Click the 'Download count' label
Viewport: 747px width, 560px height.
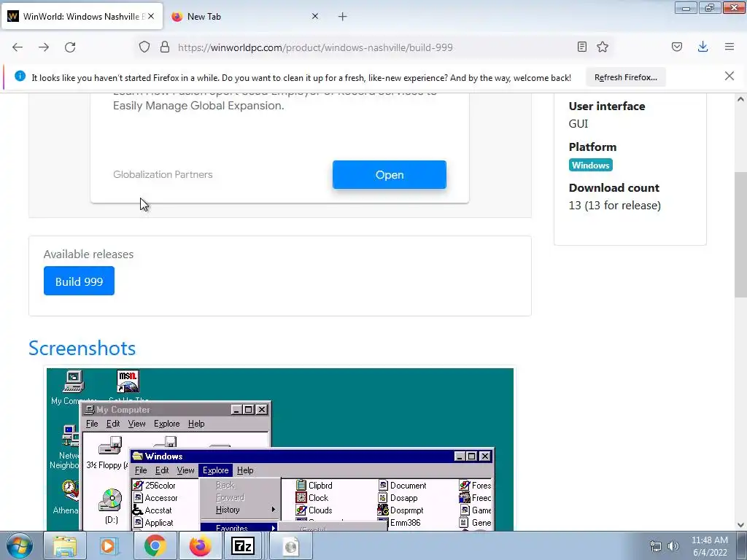point(614,187)
